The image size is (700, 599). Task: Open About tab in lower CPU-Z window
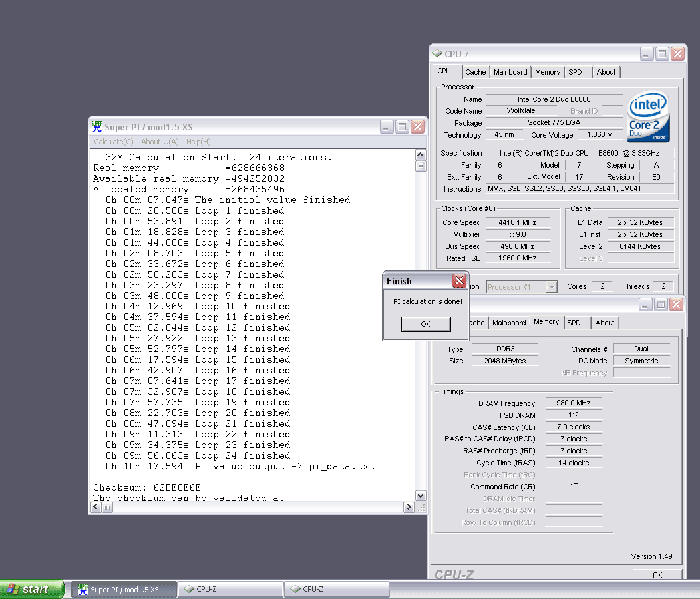[604, 323]
